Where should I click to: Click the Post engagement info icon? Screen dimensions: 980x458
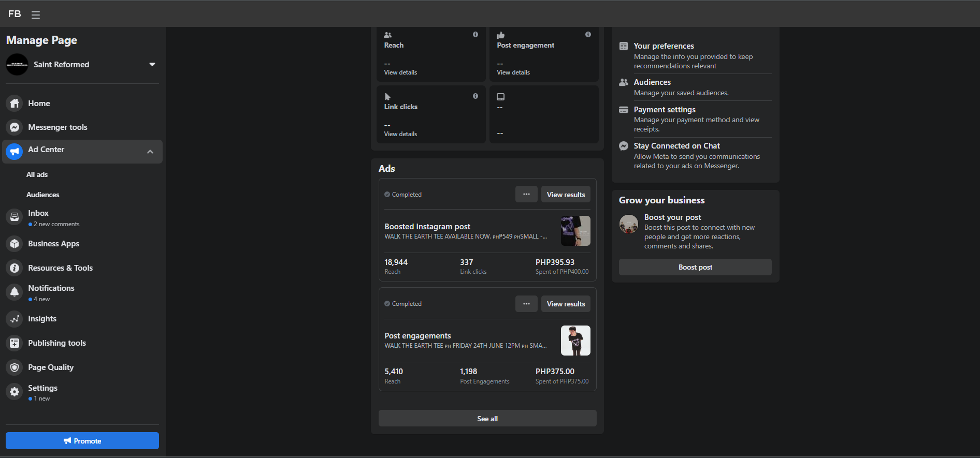[588, 35]
